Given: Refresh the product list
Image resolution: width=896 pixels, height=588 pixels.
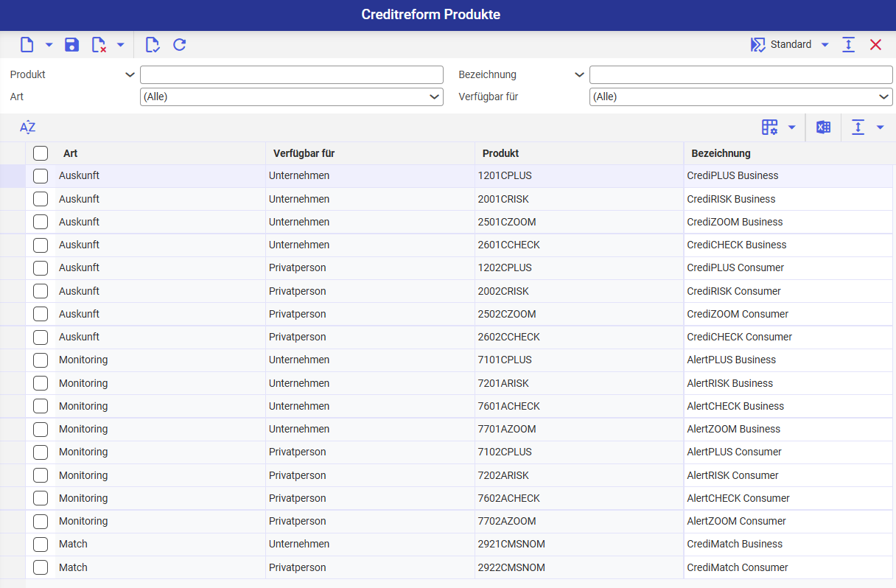Looking at the screenshot, I should click(x=179, y=45).
